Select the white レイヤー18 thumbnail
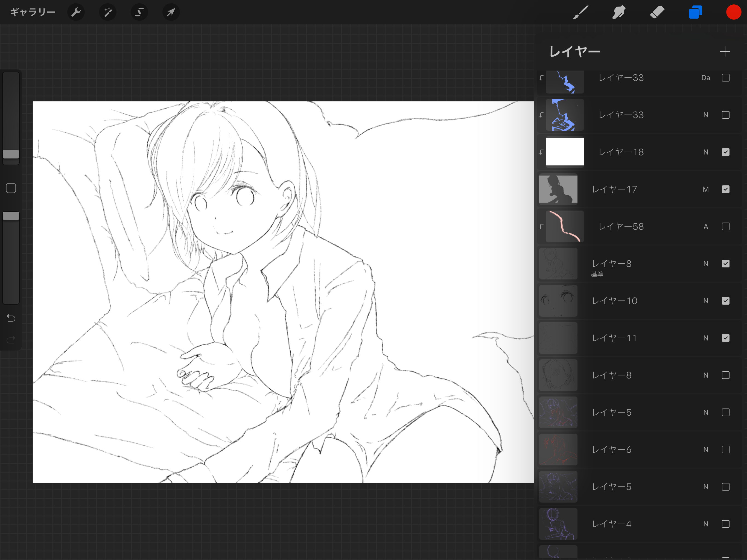This screenshot has height=560, width=747. click(x=565, y=152)
